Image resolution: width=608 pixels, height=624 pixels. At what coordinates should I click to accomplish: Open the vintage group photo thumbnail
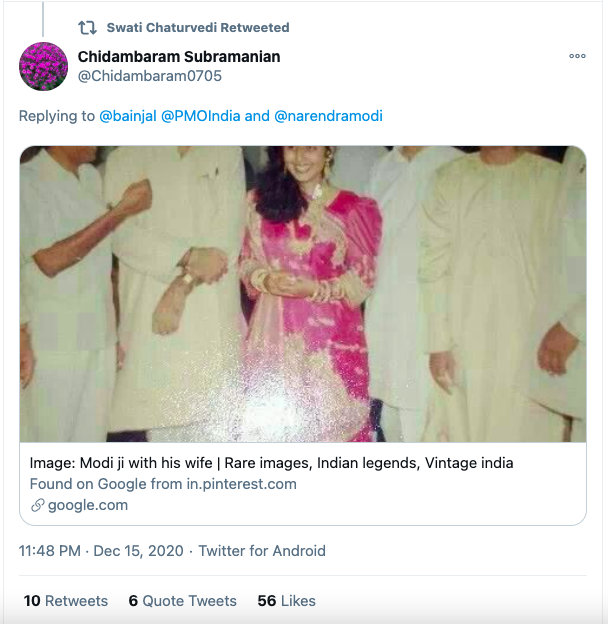[303, 294]
